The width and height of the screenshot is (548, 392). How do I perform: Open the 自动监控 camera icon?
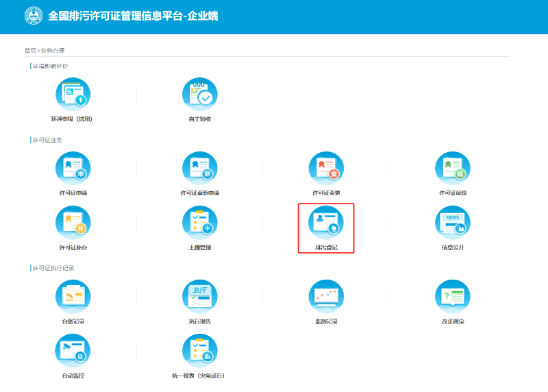pos(73,352)
